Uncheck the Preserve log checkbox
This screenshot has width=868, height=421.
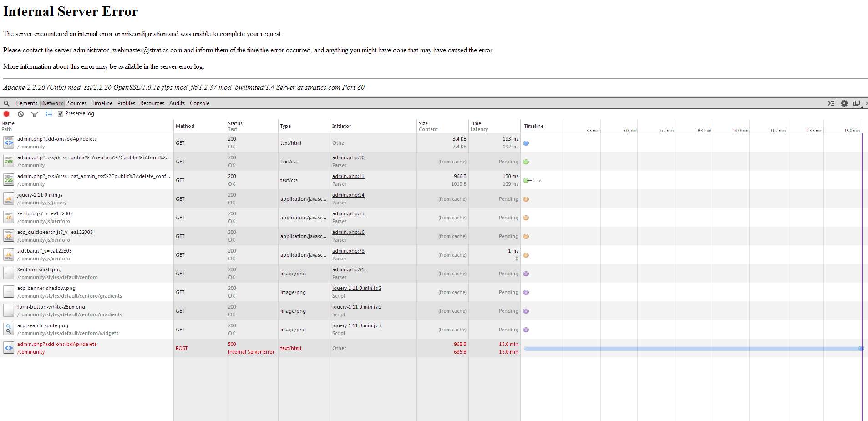61,114
